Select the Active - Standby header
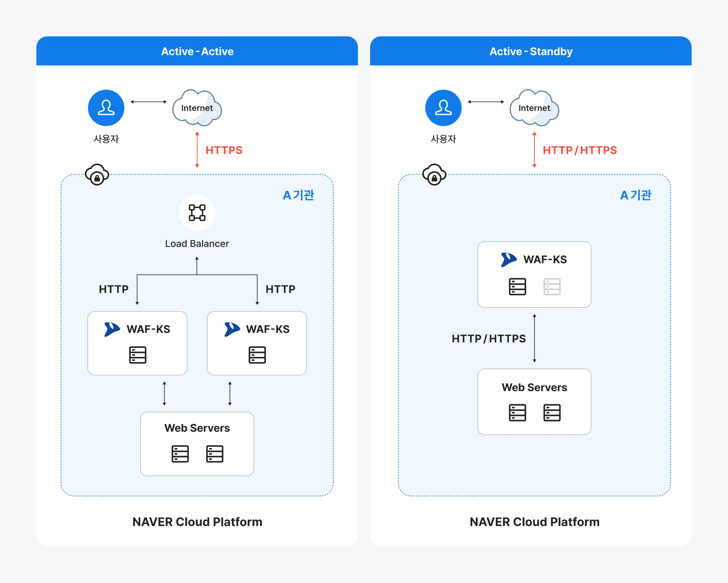 tap(531, 51)
